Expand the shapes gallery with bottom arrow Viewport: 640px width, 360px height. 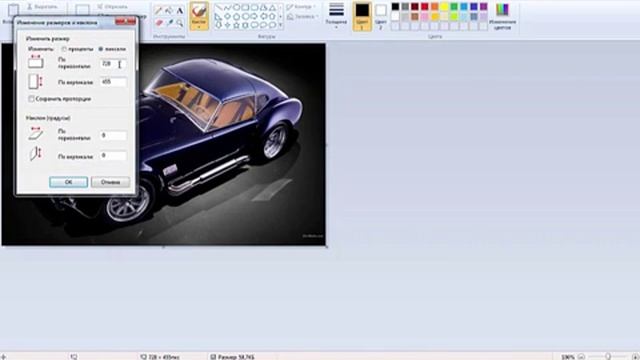[x=280, y=25]
